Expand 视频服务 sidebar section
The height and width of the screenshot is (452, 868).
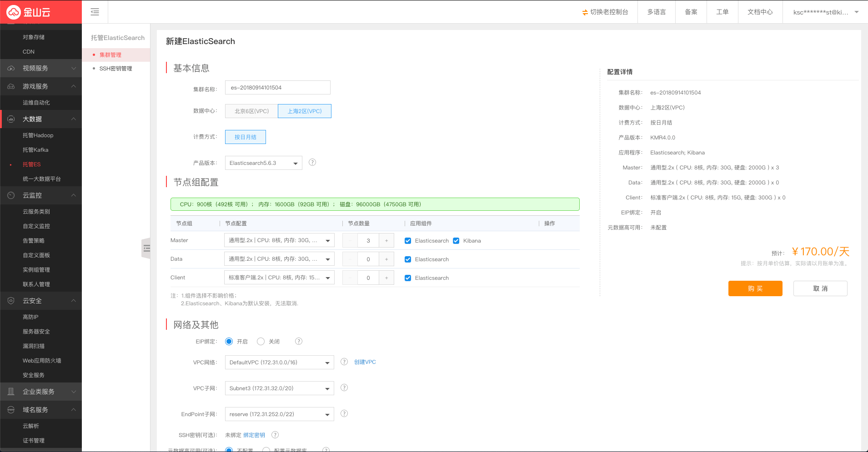[x=41, y=68]
